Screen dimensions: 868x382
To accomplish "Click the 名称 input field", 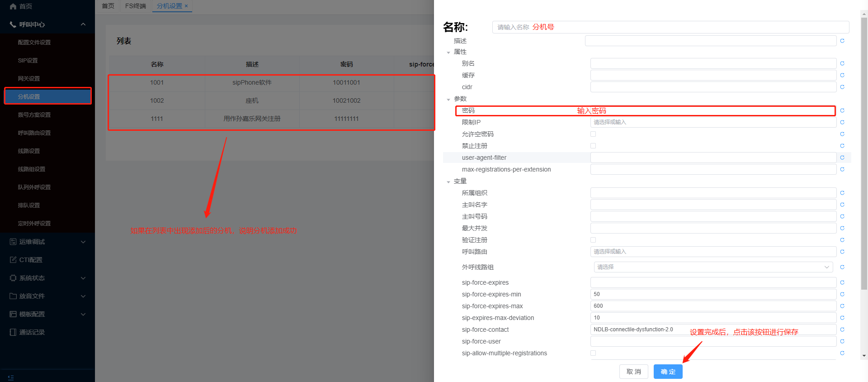I will 670,27.
